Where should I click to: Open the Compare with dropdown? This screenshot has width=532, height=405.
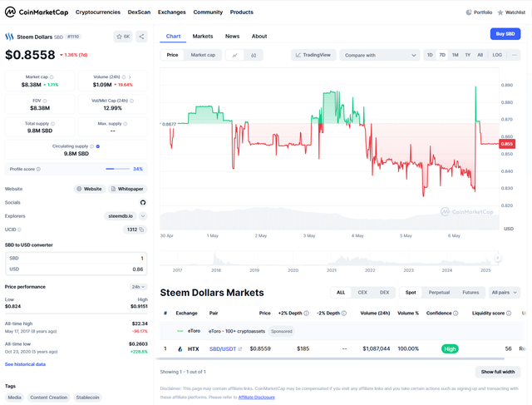[x=380, y=56]
